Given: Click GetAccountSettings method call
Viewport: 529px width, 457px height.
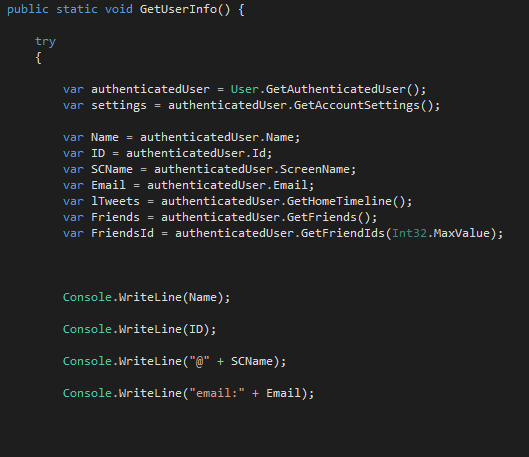Looking at the screenshot, I should [x=357, y=106].
